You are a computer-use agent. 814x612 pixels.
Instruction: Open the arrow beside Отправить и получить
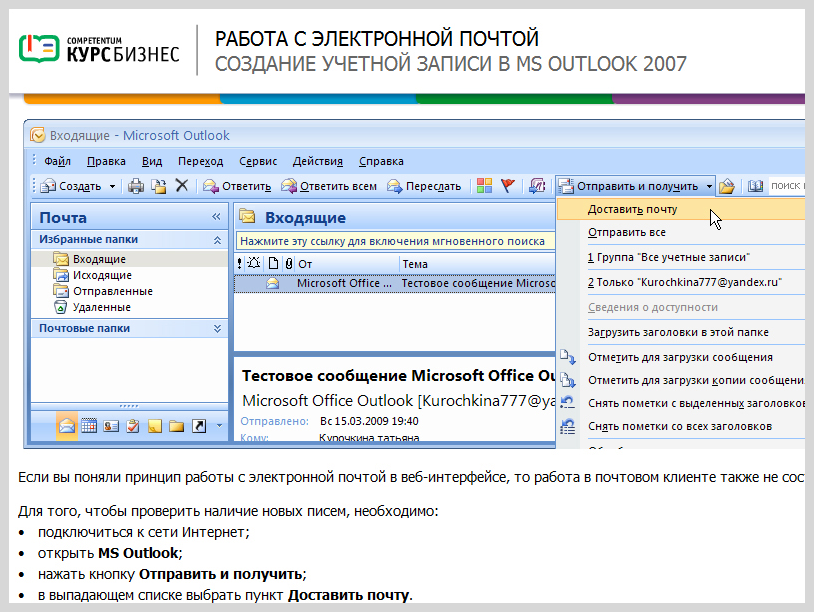709,186
